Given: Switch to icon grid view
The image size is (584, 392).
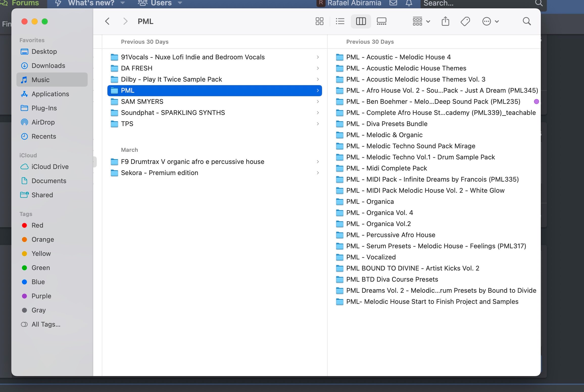Looking at the screenshot, I should click(319, 21).
